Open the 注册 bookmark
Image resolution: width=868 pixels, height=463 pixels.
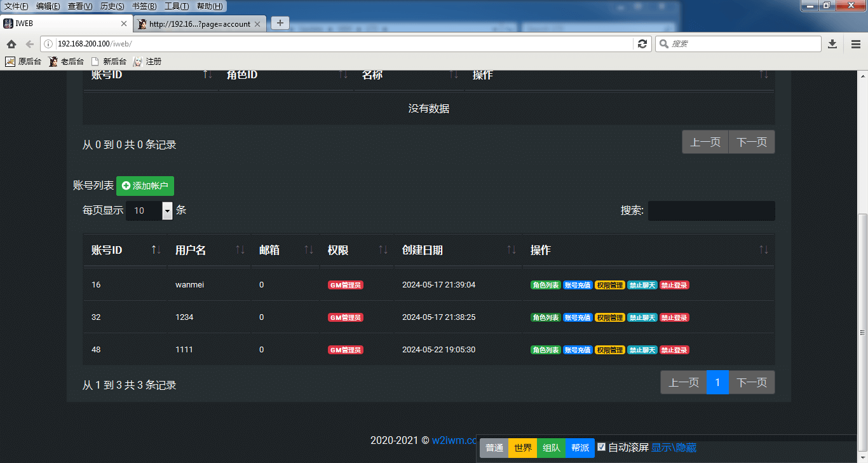(x=147, y=62)
